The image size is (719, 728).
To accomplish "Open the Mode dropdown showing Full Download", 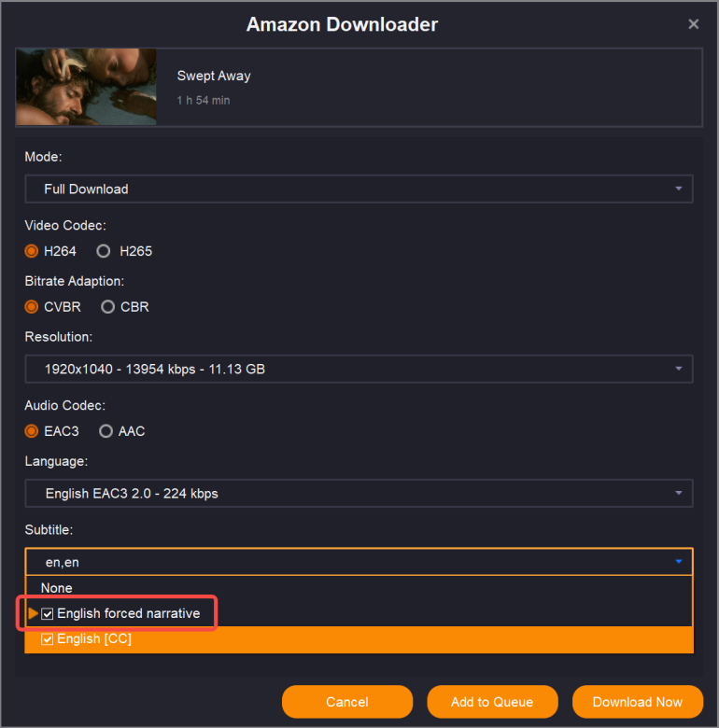I will coord(359,189).
